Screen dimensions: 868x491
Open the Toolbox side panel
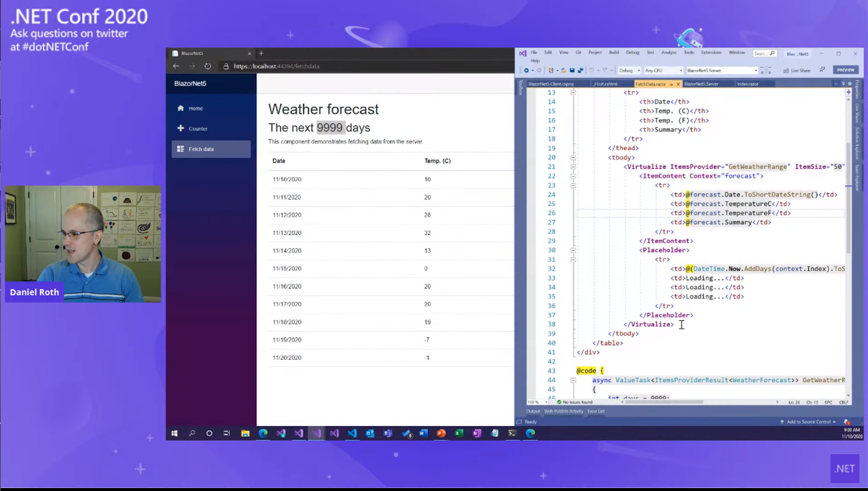519,87
